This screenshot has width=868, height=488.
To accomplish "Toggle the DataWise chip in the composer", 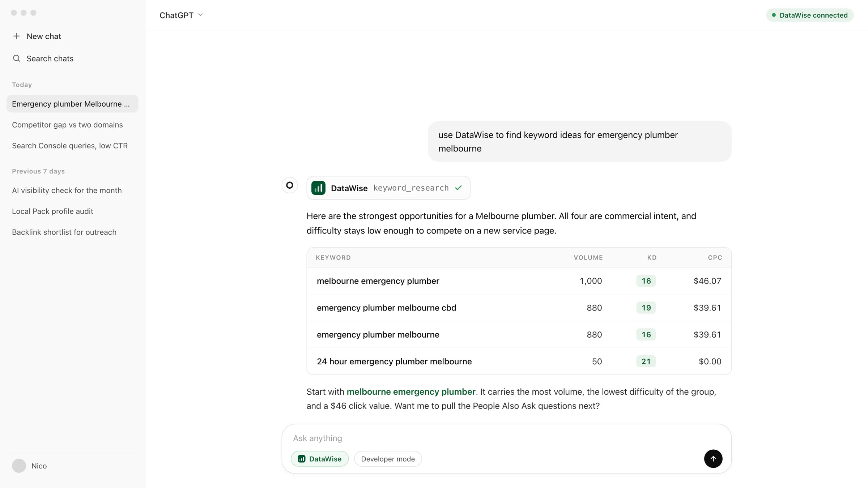I will pyautogui.click(x=320, y=459).
